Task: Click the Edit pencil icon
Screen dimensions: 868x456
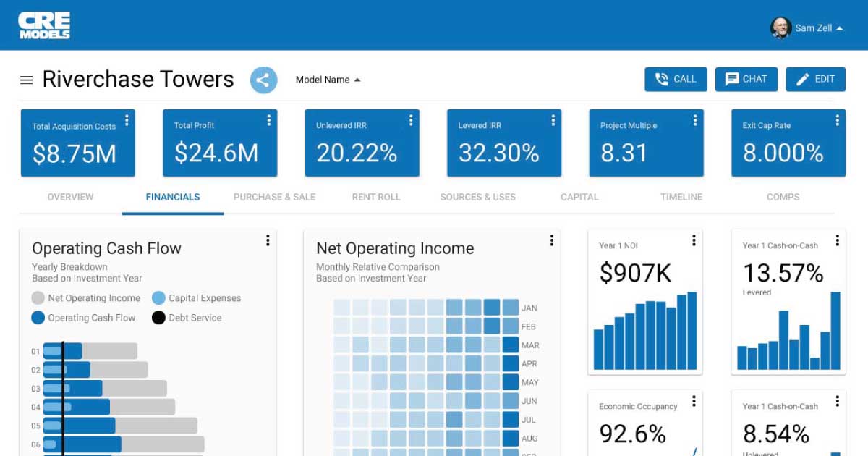Action: point(805,80)
